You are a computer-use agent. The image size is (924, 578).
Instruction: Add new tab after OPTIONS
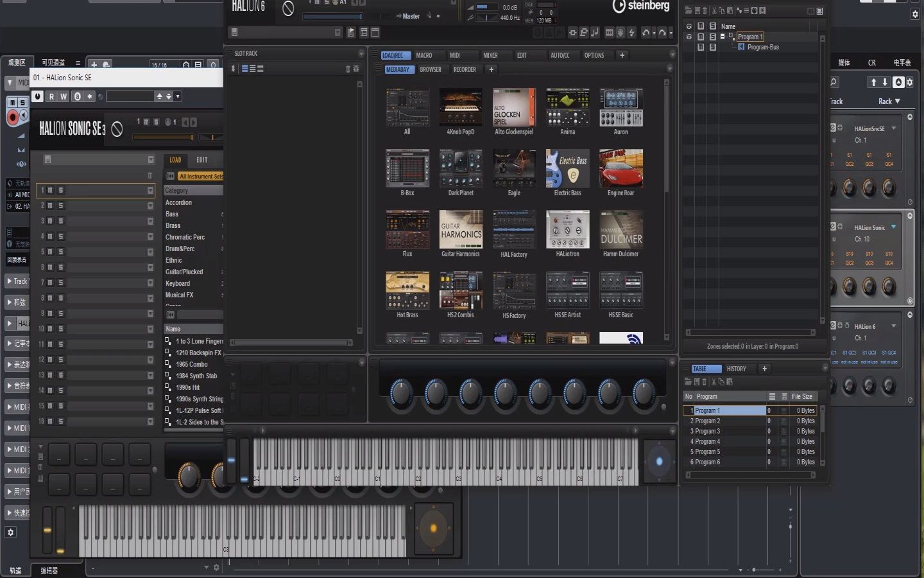click(x=622, y=55)
